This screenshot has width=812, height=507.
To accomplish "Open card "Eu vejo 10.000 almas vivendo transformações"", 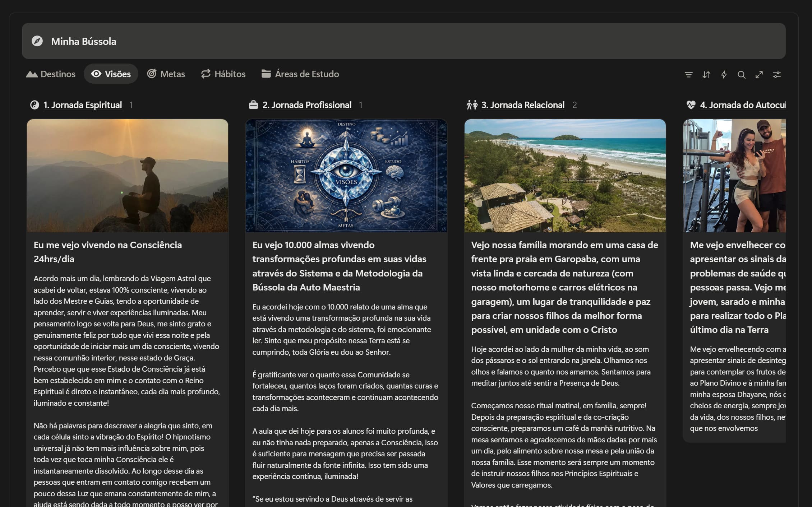I will coord(339,266).
